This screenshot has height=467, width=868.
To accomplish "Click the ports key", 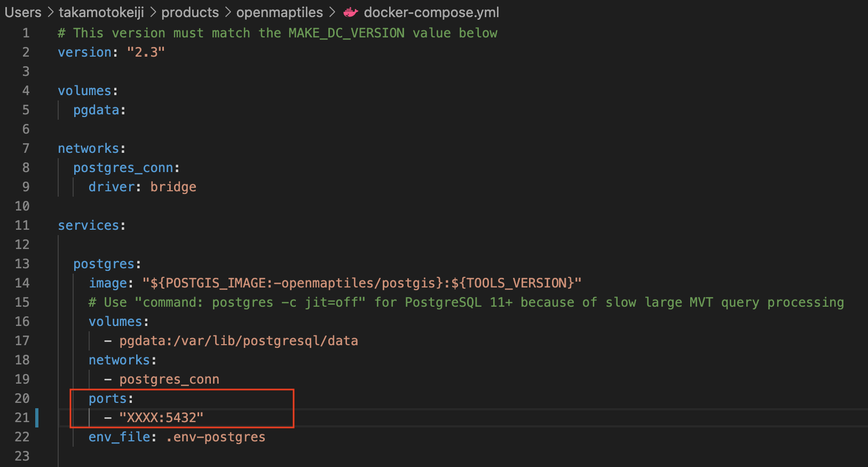I will (x=107, y=399).
